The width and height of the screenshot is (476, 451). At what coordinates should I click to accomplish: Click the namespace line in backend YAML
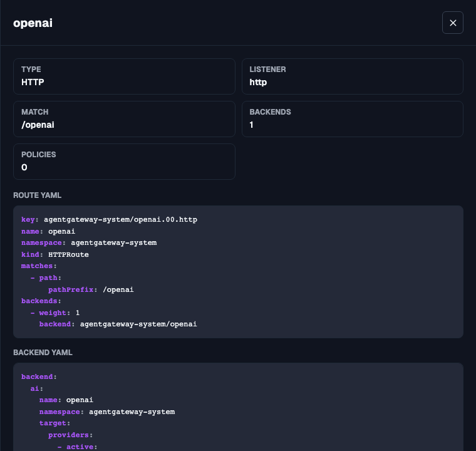(107, 412)
